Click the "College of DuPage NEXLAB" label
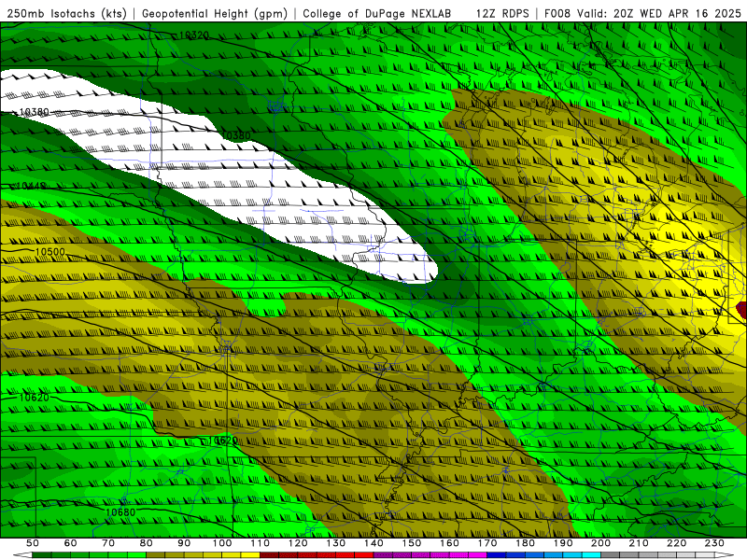Screen dimensions: 747x560 pyautogui.click(x=377, y=14)
